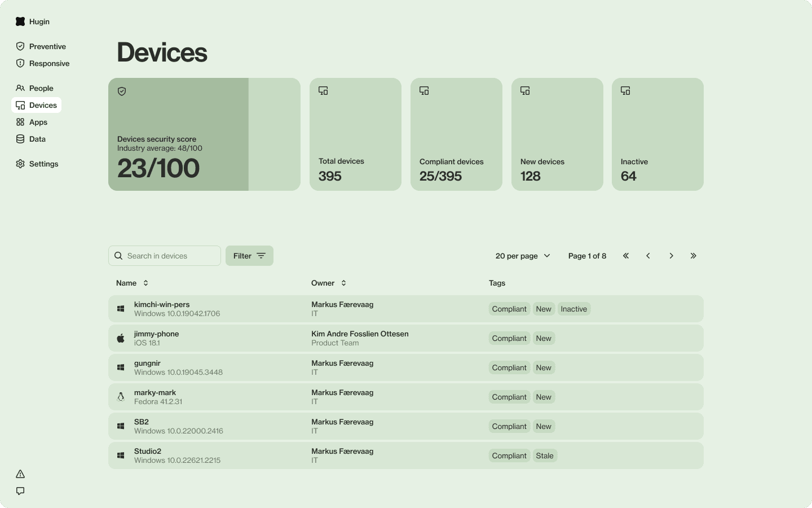The height and width of the screenshot is (508, 812).
Task: Jump to the last page
Action: pyautogui.click(x=694, y=256)
